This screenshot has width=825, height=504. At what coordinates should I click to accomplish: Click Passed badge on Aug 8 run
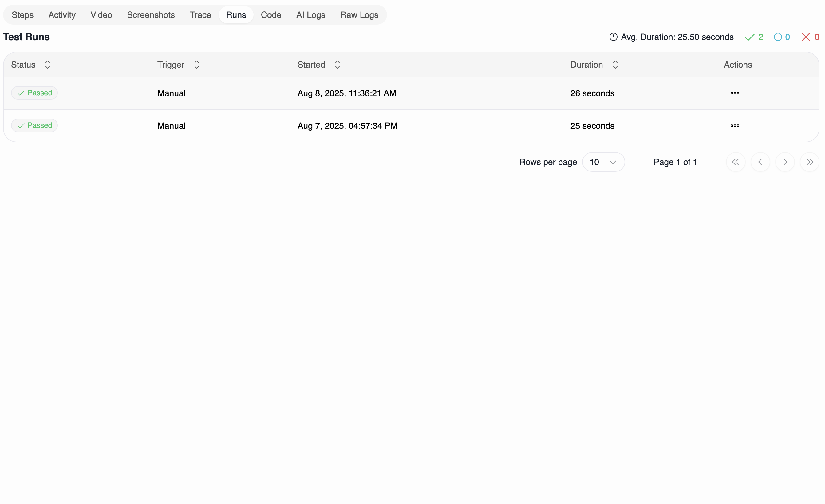(34, 93)
